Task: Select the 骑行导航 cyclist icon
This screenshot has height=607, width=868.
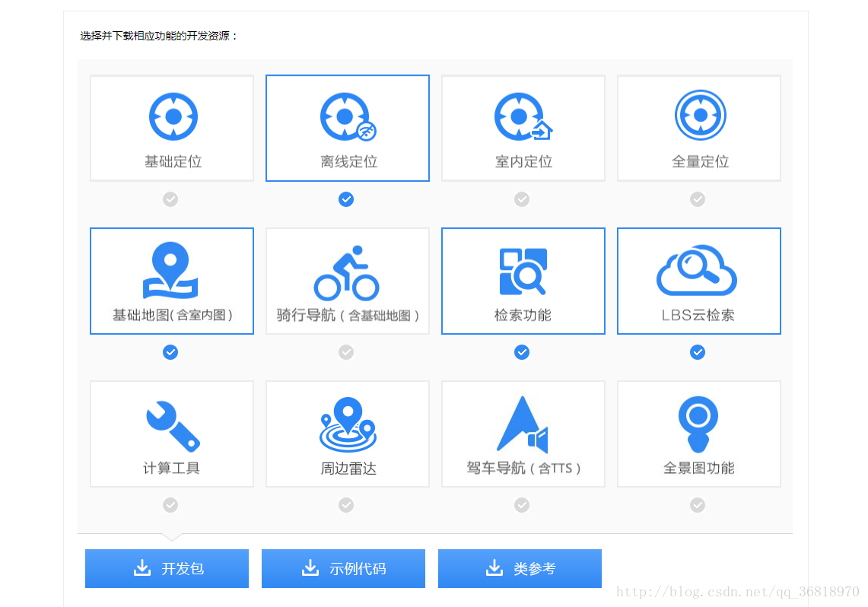Action: [347, 272]
